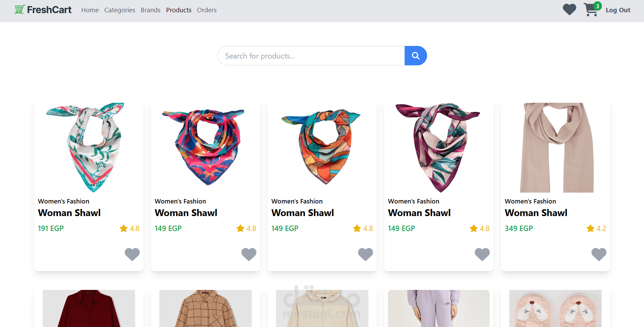The image size is (644, 327).
Task: Go to the Home page
Action: (90, 10)
